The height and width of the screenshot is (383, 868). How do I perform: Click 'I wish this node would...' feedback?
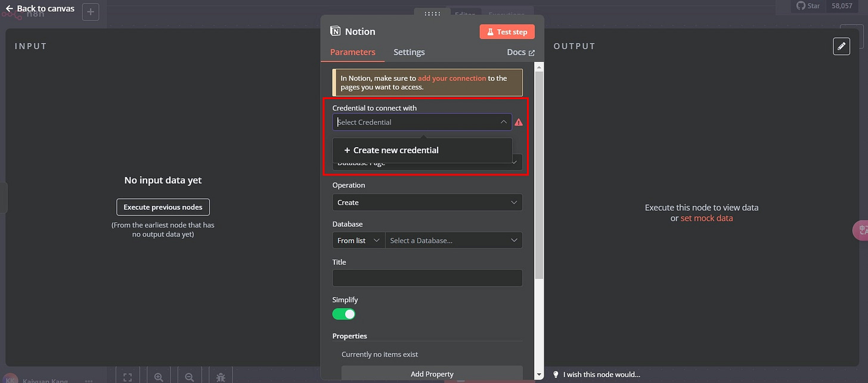[602, 375]
